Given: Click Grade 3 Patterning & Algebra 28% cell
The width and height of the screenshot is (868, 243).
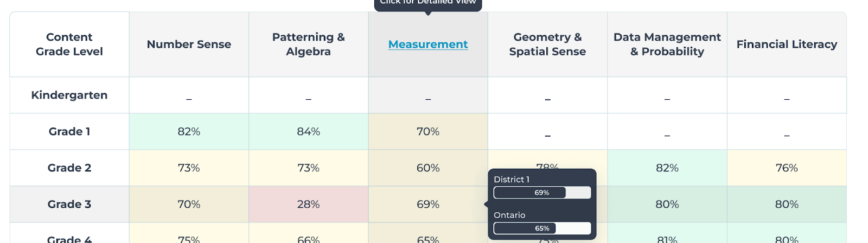Looking at the screenshot, I should (x=309, y=204).
